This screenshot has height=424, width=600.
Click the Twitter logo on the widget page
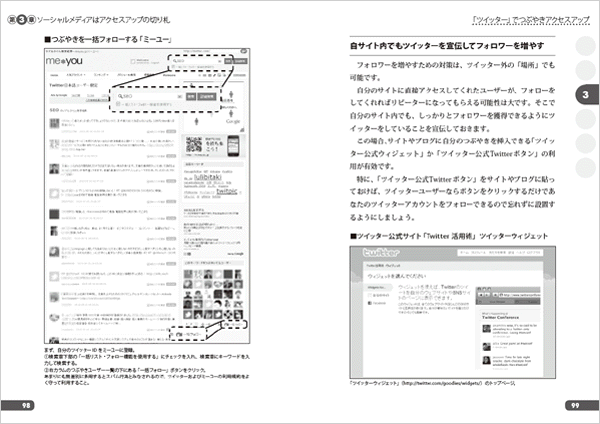coord(381,253)
